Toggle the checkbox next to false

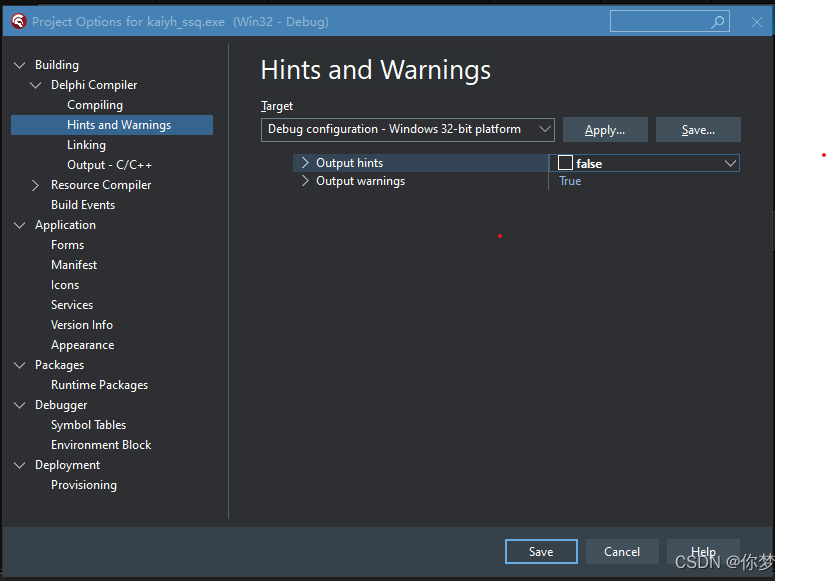564,162
